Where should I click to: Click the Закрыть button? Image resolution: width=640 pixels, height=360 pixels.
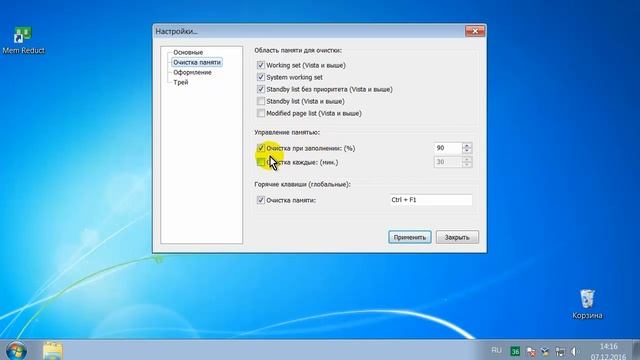(457, 237)
